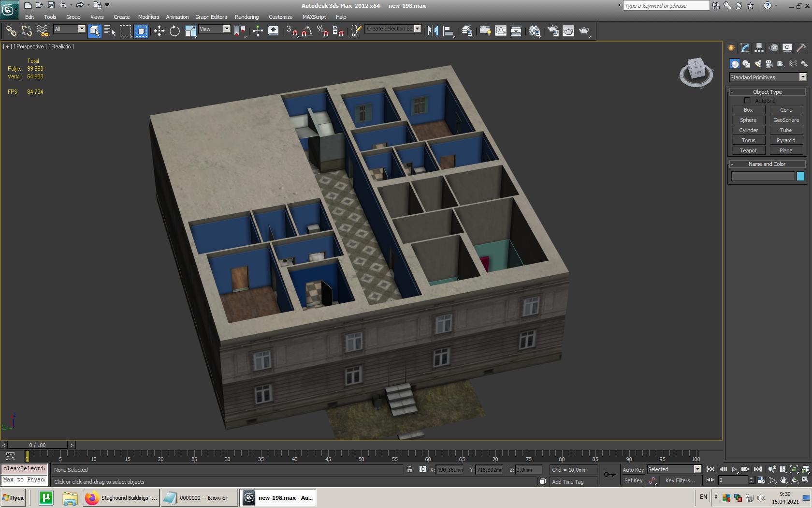
Task: Toggle Spinner Snap
Action: (x=338, y=31)
